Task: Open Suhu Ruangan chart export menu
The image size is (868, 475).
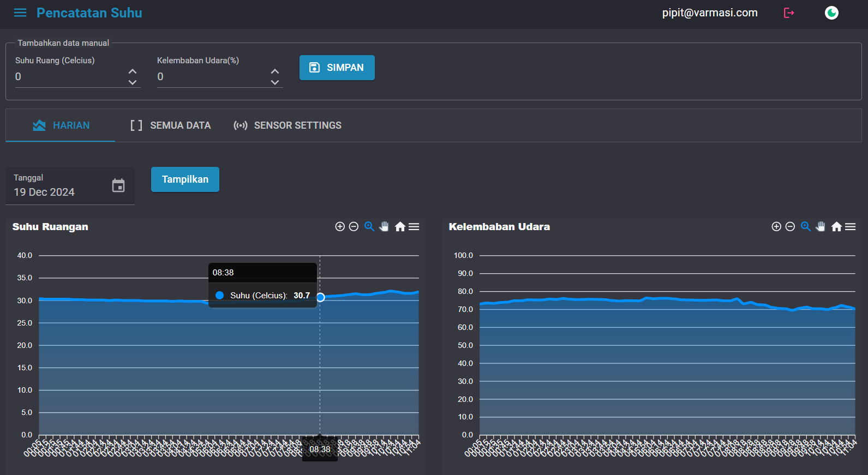Action: (x=414, y=226)
